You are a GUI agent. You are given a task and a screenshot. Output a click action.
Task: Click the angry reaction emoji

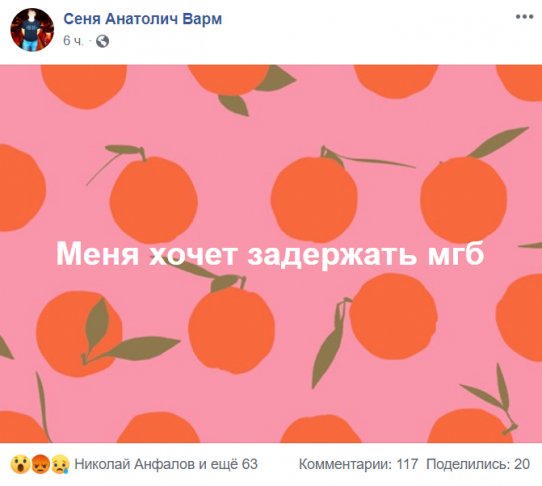[40, 464]
